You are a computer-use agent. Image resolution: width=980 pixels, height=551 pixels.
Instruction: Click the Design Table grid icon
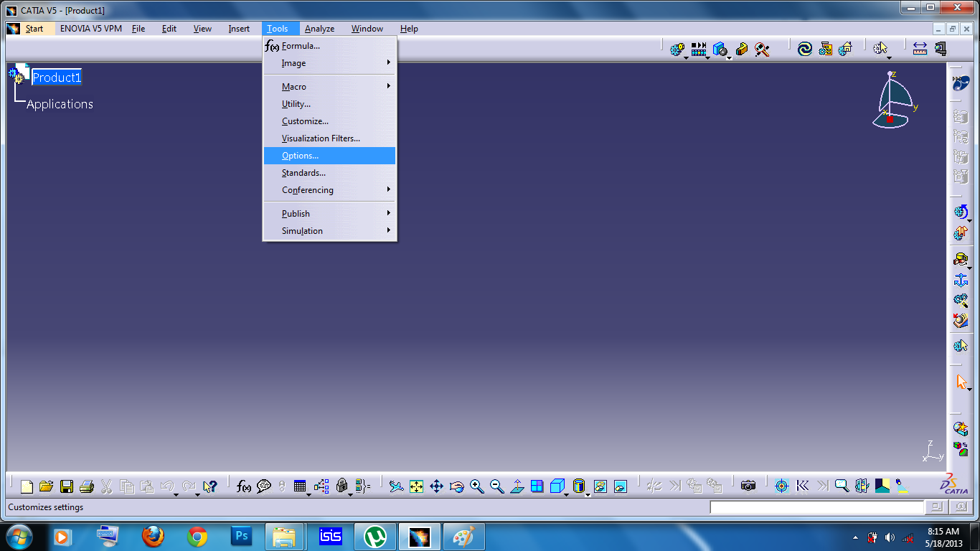coord(300,486)
